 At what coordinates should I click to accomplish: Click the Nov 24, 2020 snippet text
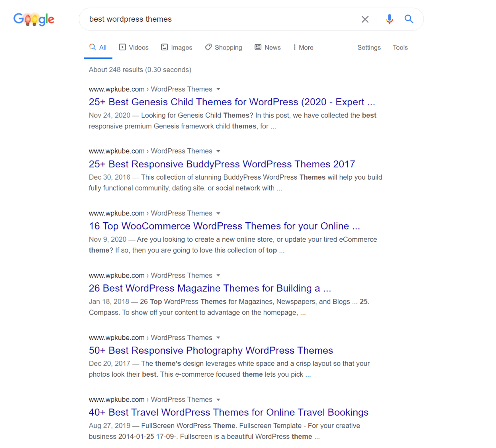point(232,120)
